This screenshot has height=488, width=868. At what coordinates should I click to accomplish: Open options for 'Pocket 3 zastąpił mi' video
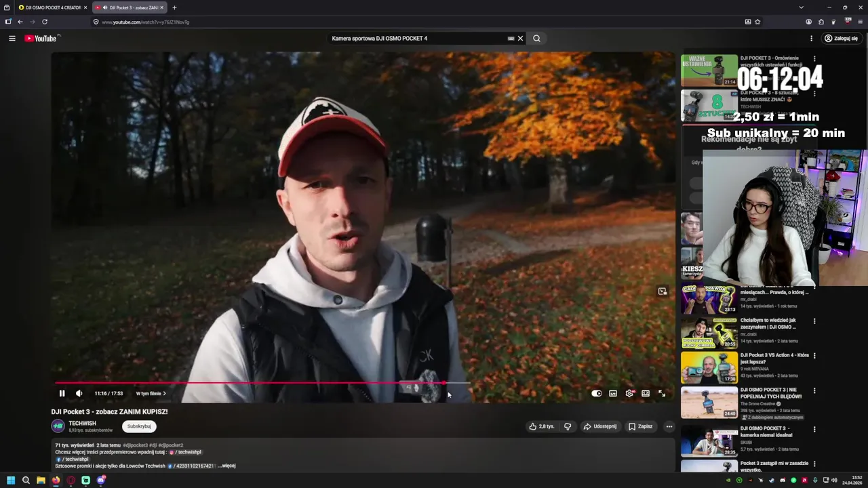(x=814, y=464)
